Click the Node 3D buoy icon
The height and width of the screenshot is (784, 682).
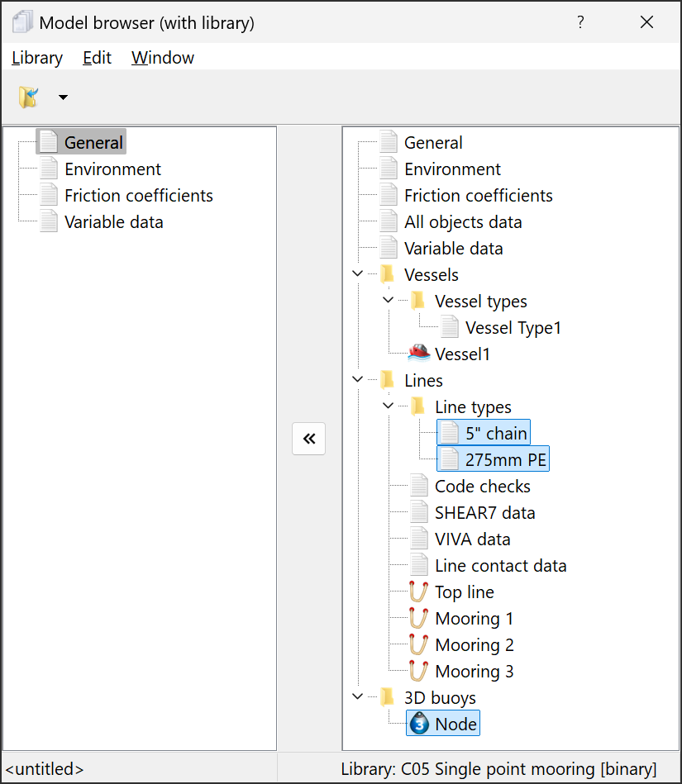(419, 725)
